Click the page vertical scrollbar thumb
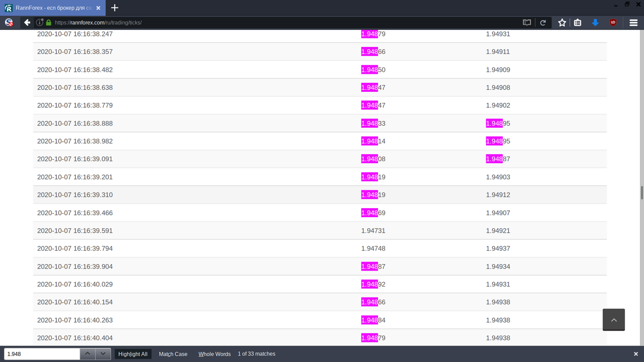The width and height of the screenshot is (644, 362). (642, 193)
